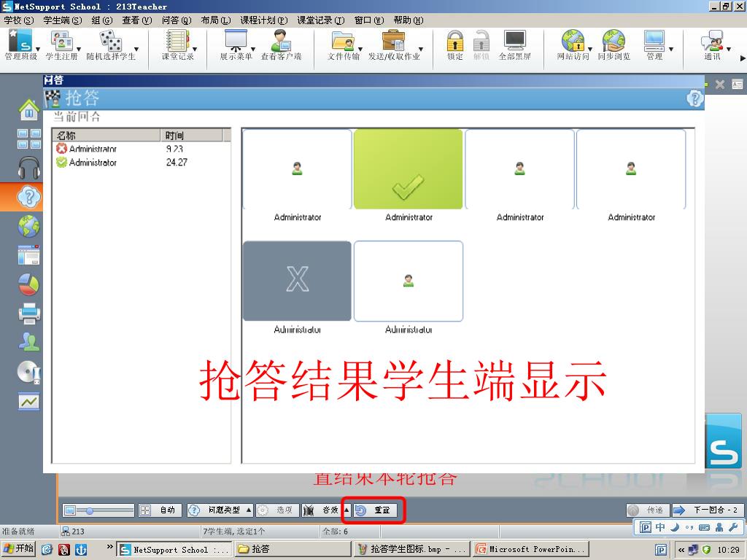Click the 全部黑屏 blank all screens icon

click(514, 44)
